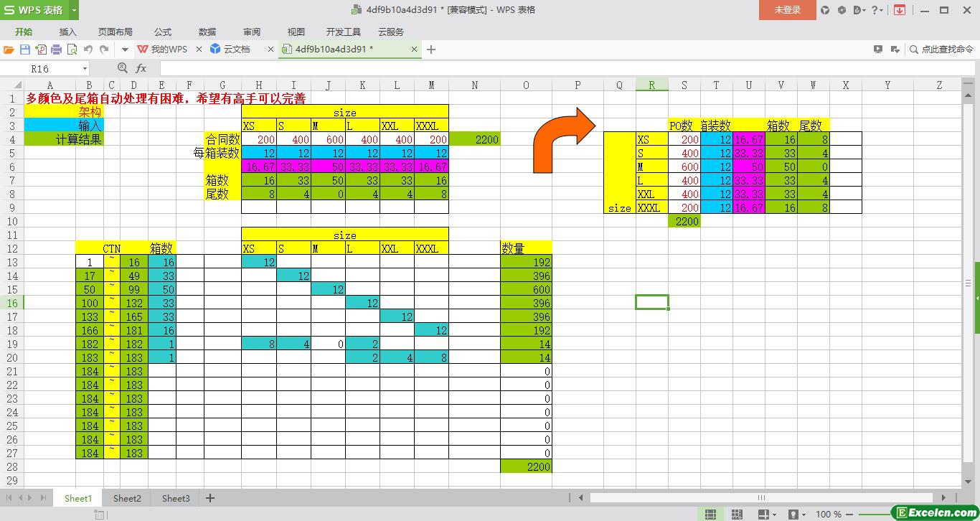Screen dimensions: 980x521
Task: Click the red download/collapse ribbon icon
Action: [899, 10]
